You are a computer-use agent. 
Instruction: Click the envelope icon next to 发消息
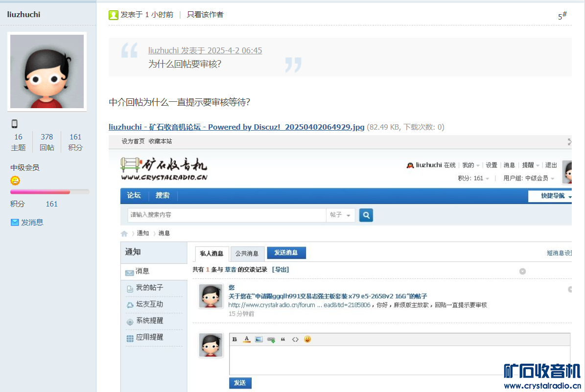[x=15, y=222]
